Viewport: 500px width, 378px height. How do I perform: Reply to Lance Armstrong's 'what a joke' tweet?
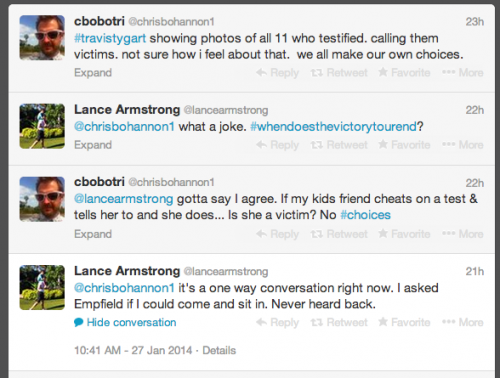(x=277, y=145)
